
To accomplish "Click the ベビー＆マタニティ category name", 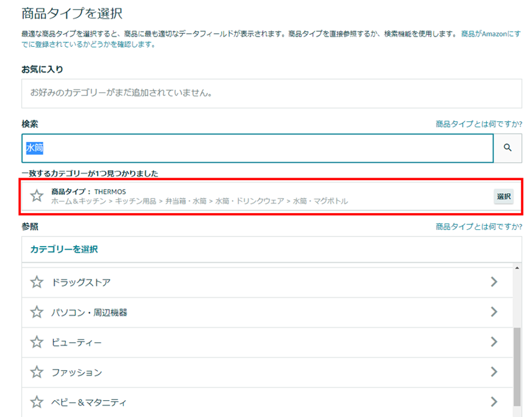I will (x=89, y=403).
